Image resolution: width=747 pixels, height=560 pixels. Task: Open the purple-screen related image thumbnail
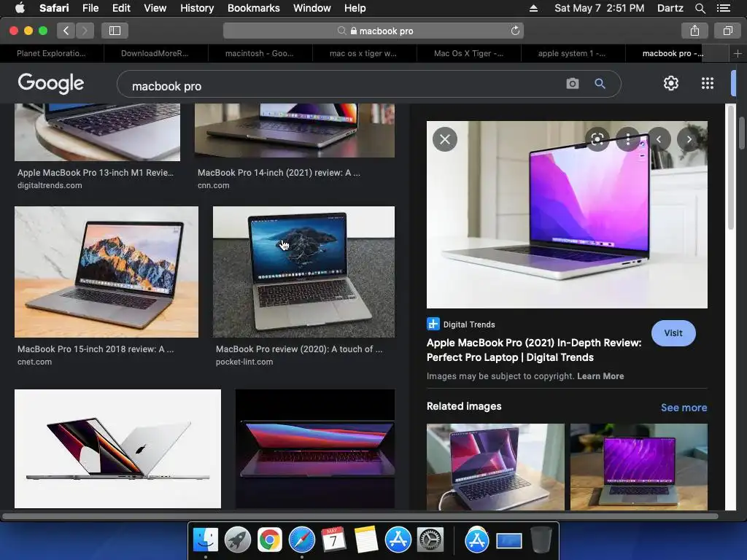tap(639, 467)
